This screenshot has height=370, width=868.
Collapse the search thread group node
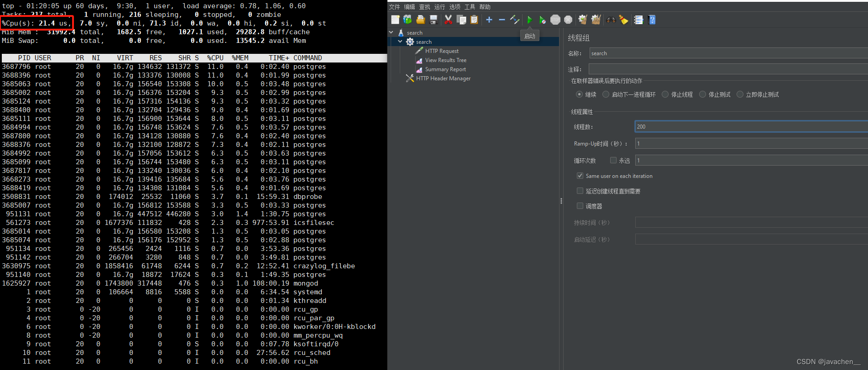(x=400, y=42)
